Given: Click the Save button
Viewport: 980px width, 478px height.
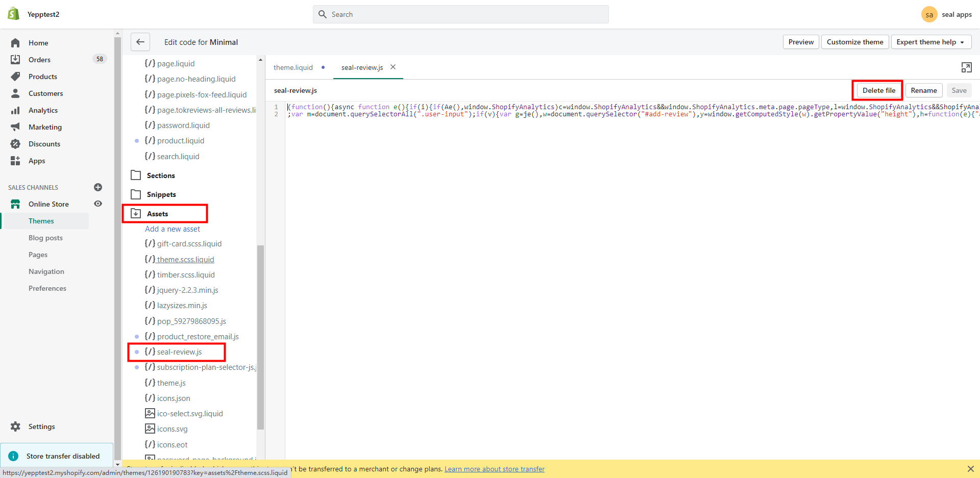Looking at the screenshot, I should (959, 90).
